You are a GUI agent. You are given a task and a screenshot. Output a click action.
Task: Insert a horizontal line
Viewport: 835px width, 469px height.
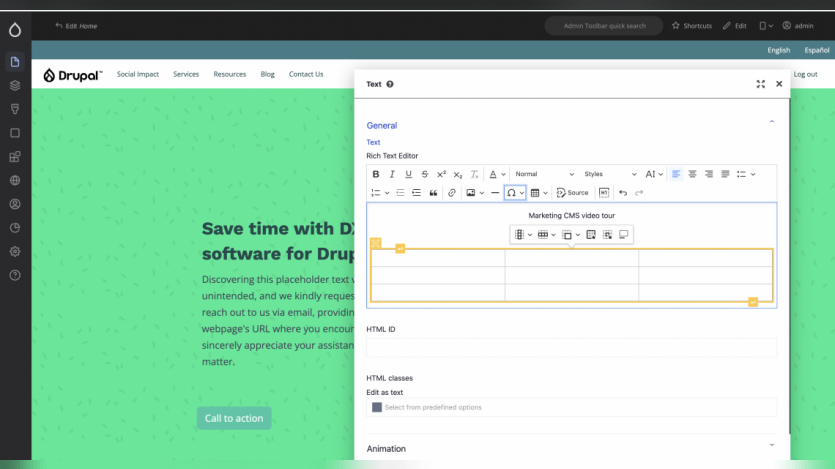point(495,193)
